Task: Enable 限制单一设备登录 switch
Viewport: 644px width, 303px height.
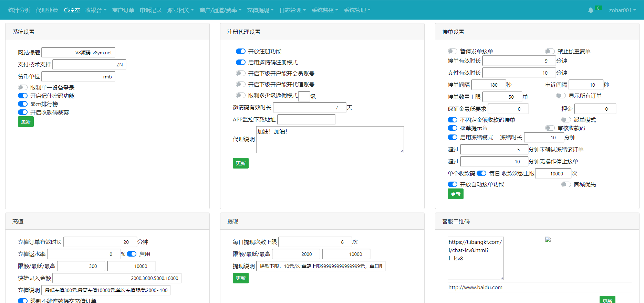Action: [23, 87]
